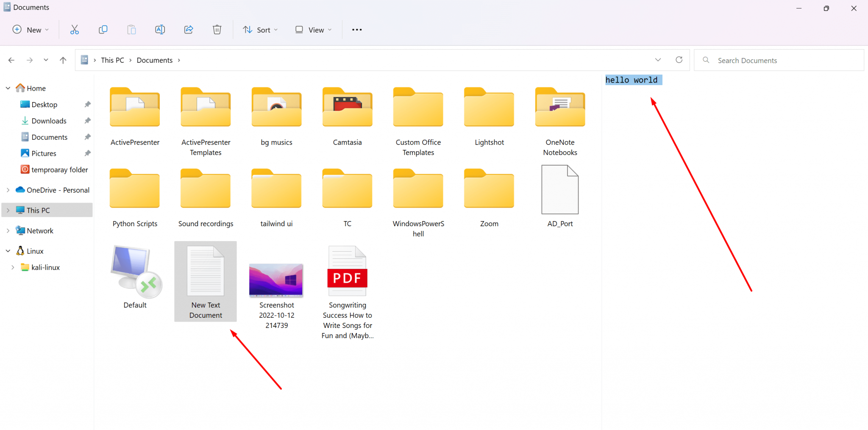This screenshot has height=430, width=868.
Task: Unpin Desktop using its pin icon
Action: pyautogui.click(x=88, y=104)
